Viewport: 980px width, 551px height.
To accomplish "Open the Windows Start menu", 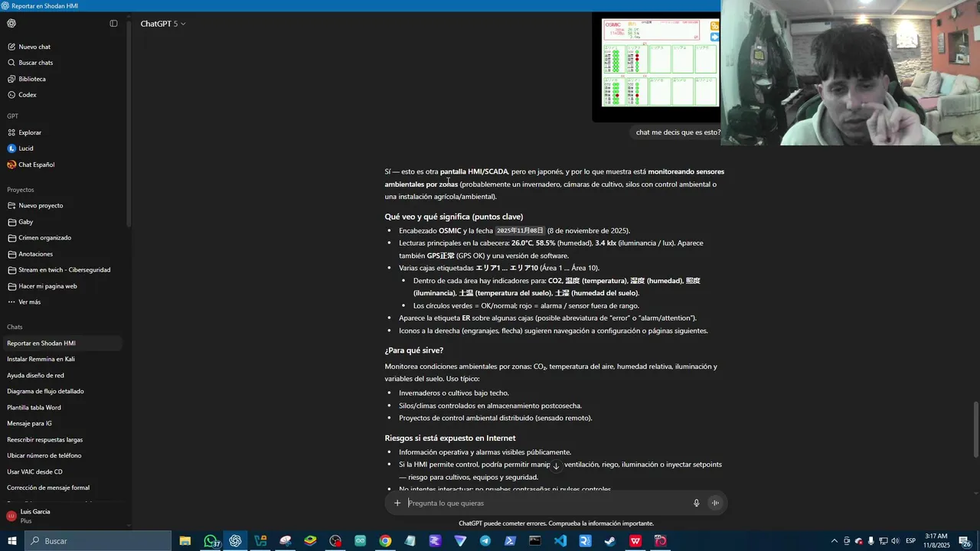I will click(x=12, y=541).
